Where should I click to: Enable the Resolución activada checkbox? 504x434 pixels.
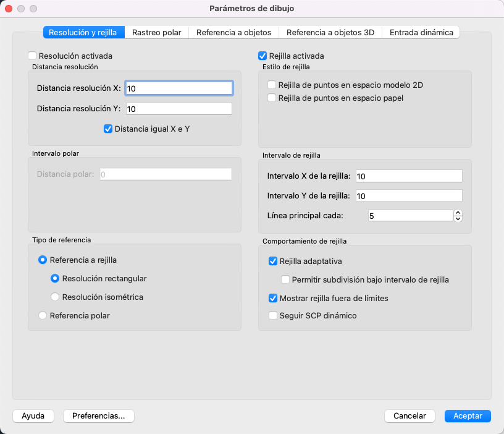(x=33, y=56)
